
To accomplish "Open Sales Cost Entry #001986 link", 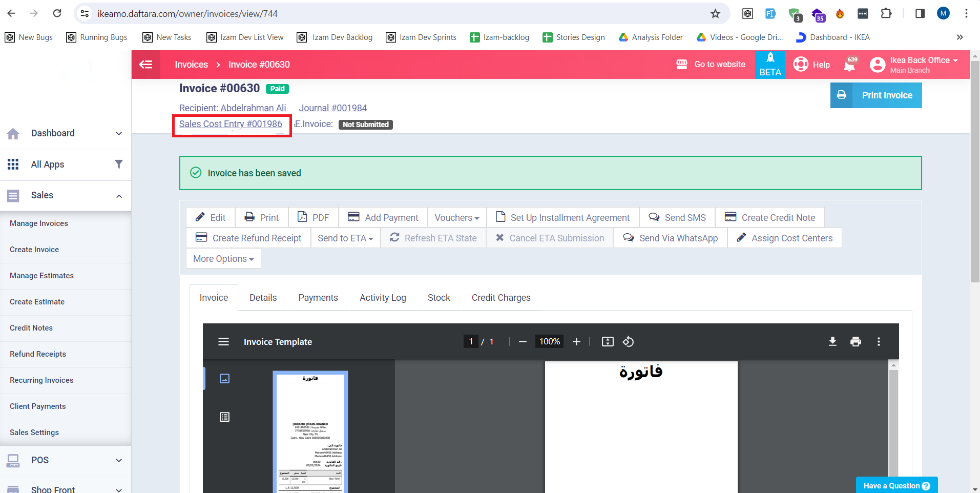I will (231, 124).
